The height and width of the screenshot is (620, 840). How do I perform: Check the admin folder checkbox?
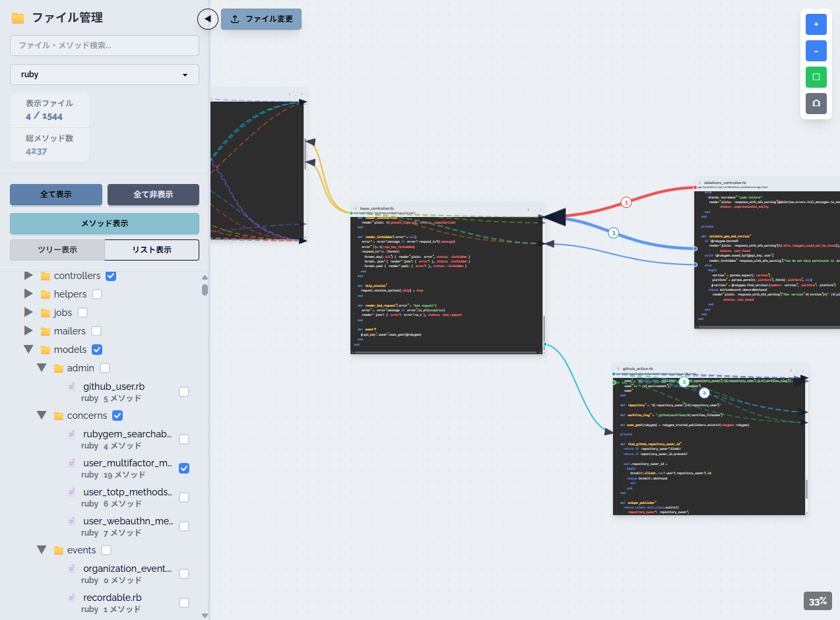[105, 368]
